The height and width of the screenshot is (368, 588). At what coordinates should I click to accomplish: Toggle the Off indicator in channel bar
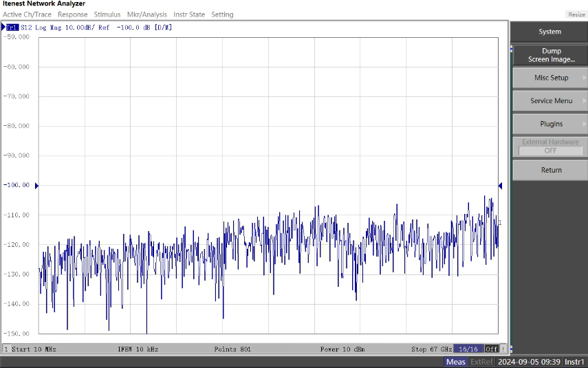(x=491, y=349)
